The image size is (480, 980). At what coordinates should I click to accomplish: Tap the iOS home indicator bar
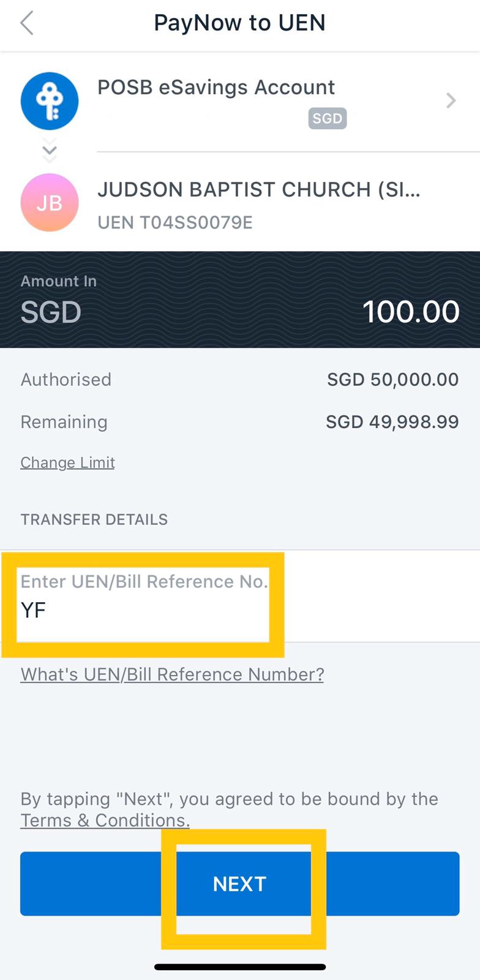click(240, 967)
